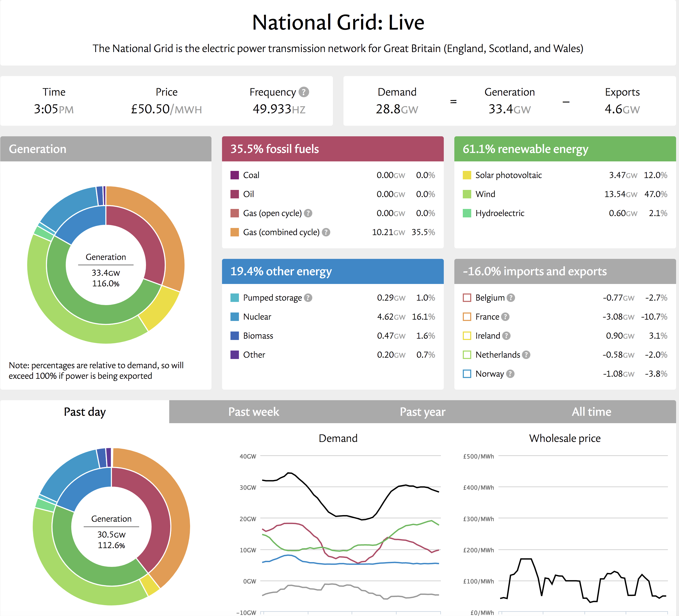Click the Ireland help question mark icon
The image size is (679, 616).
(506, 336)
